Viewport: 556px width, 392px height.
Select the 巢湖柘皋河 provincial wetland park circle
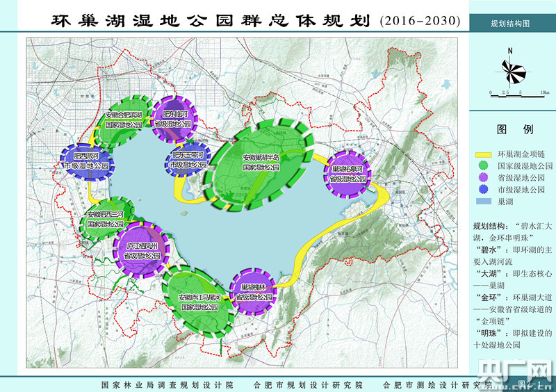[x=347, y=173]
